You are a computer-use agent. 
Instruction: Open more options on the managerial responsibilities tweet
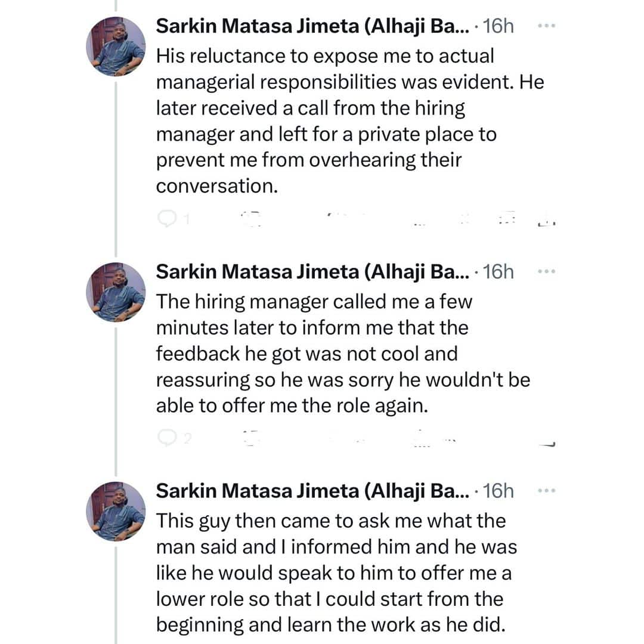(546, 26)
